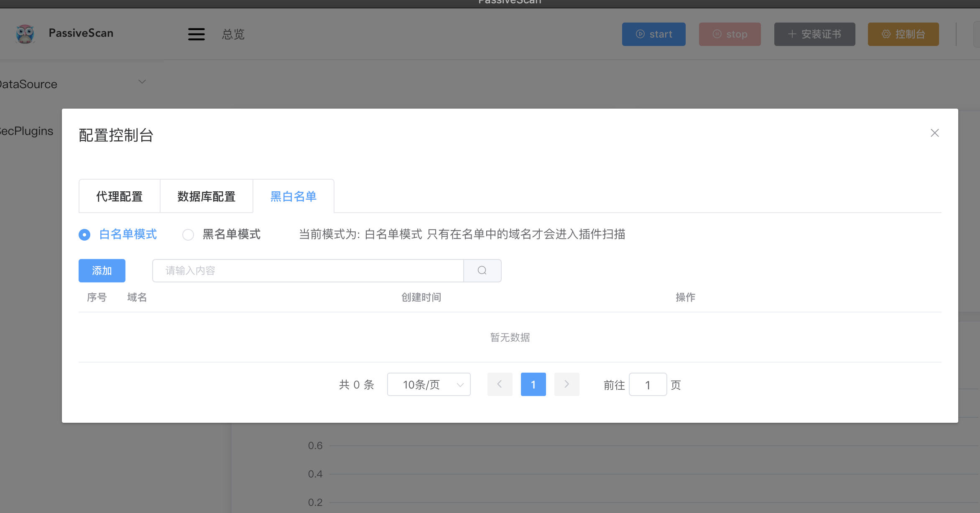Select 白名单模式 radio button
Viewport: 980px width, 513px height.
click(x=84, y=235)
